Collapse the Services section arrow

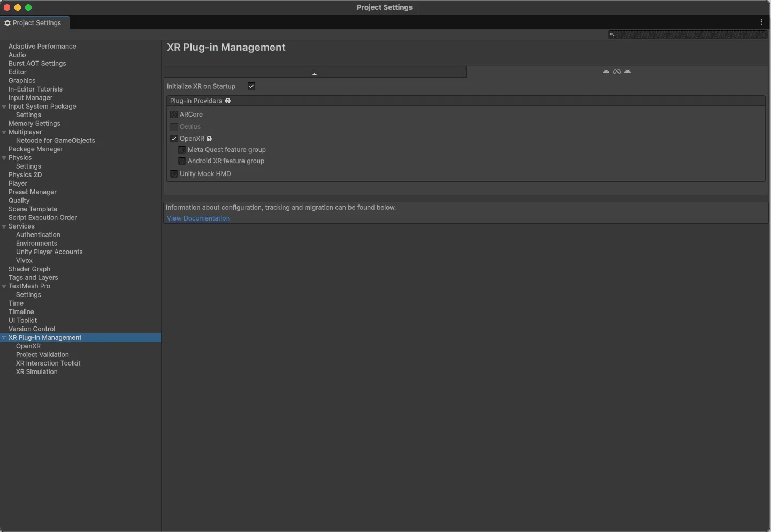pos(4,226)
